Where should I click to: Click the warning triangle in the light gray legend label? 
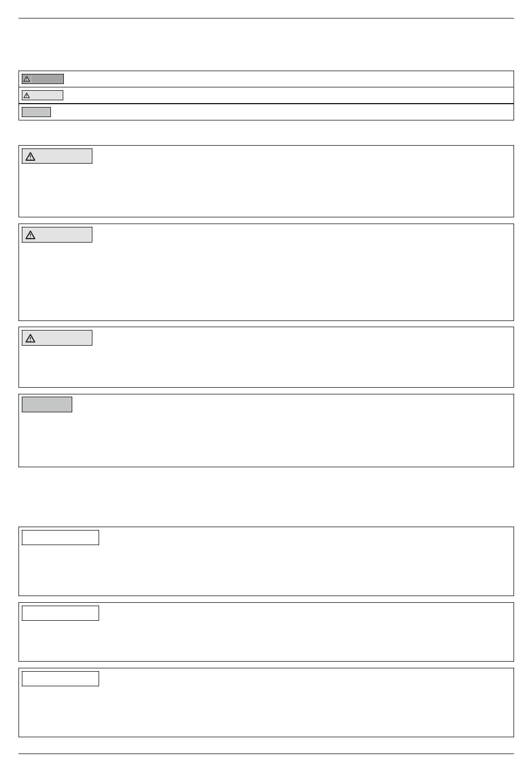click(x=26, y=95)
